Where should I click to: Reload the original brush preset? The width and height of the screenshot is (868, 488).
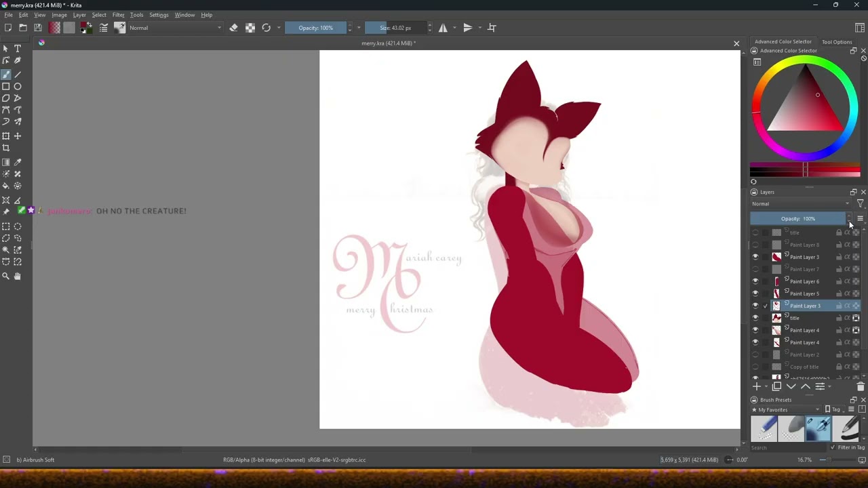click(266, 28)
